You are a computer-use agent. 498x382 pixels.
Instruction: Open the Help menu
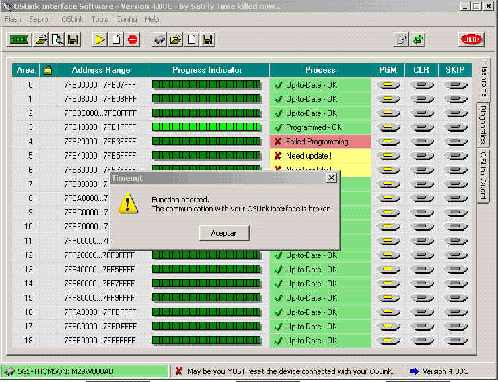point(152,20)
